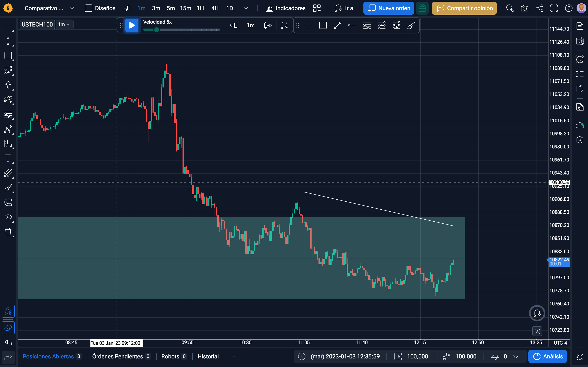Open the search magnifier icon

pos(510,8)
